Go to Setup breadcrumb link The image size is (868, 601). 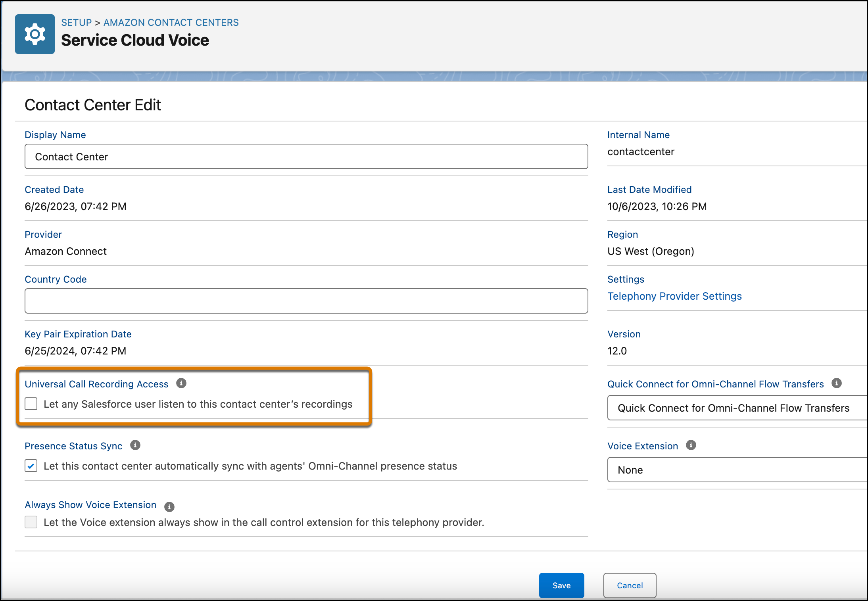click(x=76, y=22)
